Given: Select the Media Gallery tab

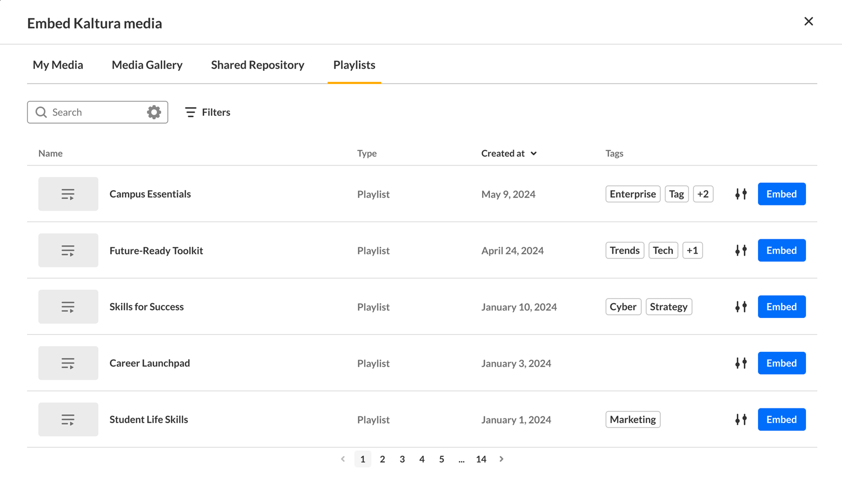Looking at the screenshot, I should click(147, 65).
